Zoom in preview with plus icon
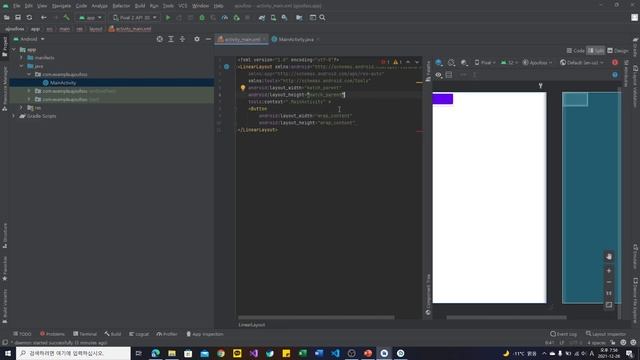 point(609,271)
